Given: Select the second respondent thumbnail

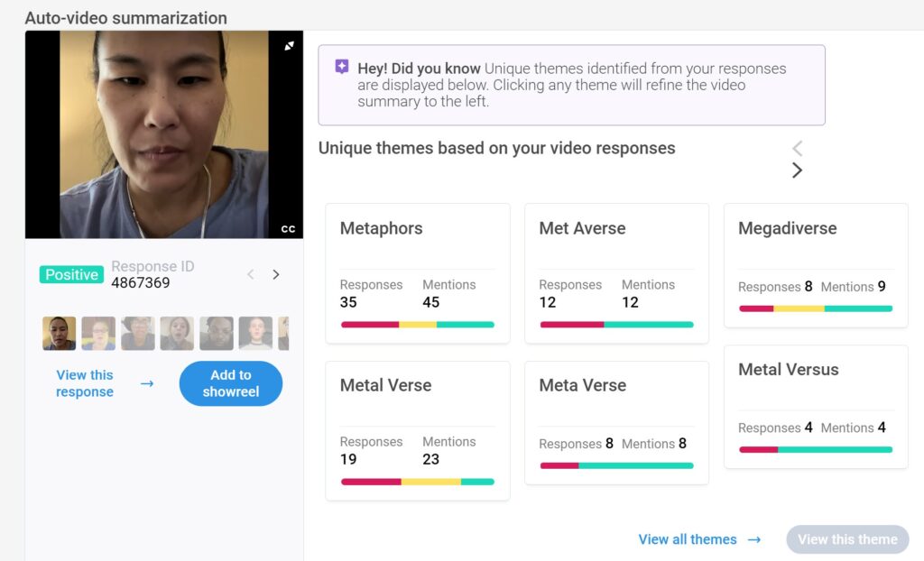Looking at the screenshot, I should click(98, 334).
